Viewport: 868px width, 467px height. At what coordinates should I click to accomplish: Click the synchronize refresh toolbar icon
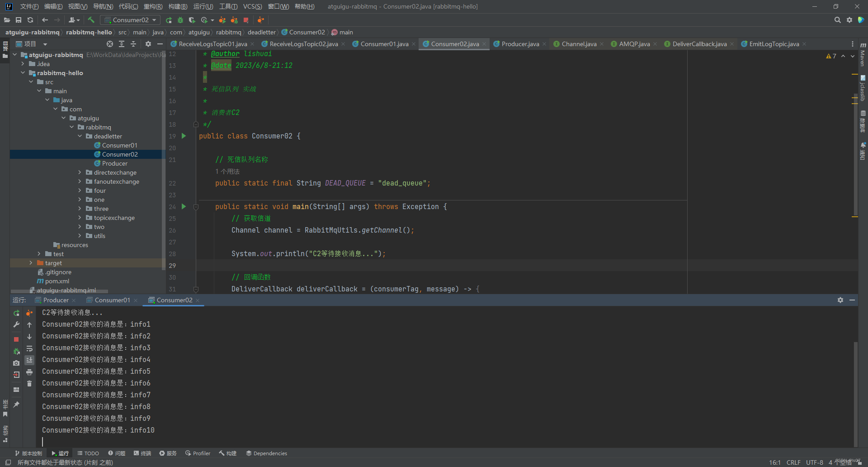click(30, 20)
